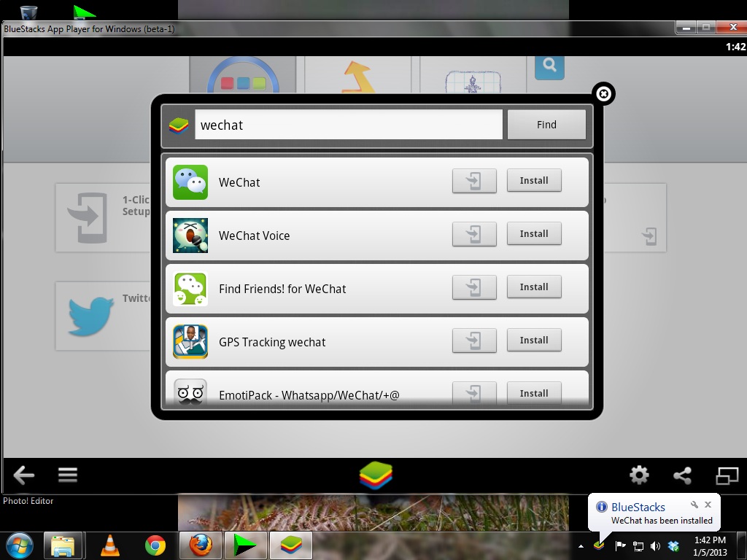Click the phone sync icon for GPS Tracking wechat
Image resolution: width=747 pixels, height=560 pixels.
[x=474, y=341]
